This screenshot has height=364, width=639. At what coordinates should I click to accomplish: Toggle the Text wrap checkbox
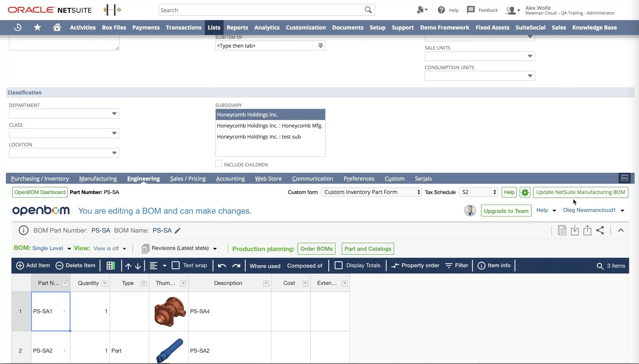[175, 265]
